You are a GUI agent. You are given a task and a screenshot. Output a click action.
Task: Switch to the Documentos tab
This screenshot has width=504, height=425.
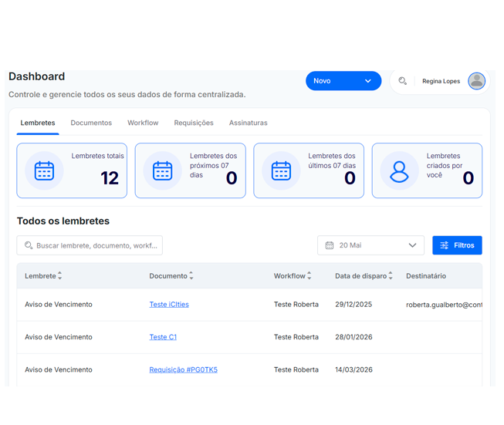[x=91, y=123]
